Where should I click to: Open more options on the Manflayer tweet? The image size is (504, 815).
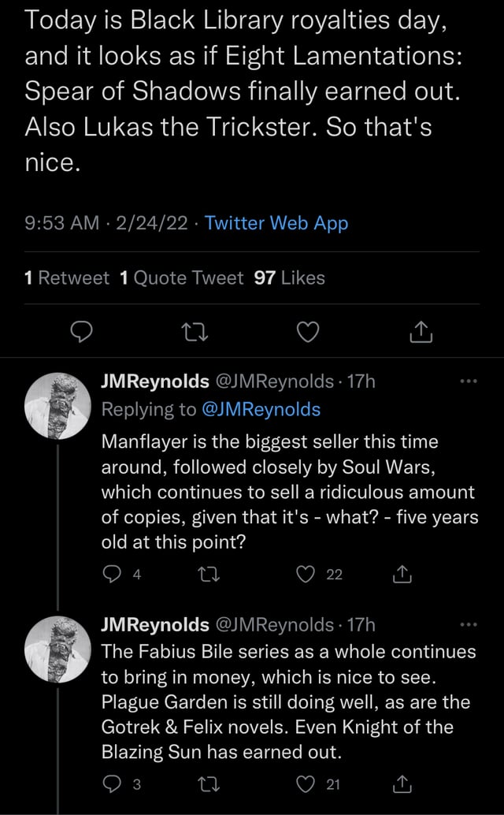tap(469, 381)
